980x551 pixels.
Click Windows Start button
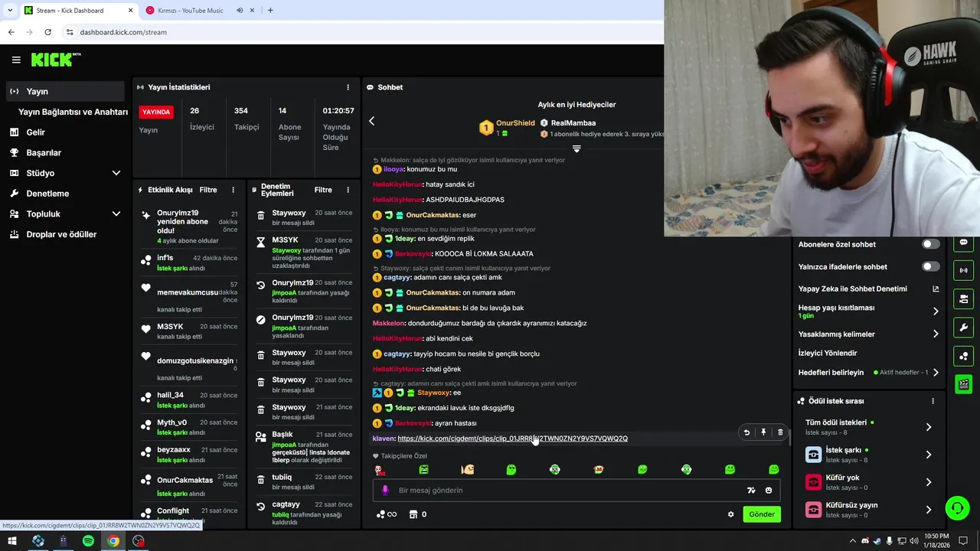12,541
